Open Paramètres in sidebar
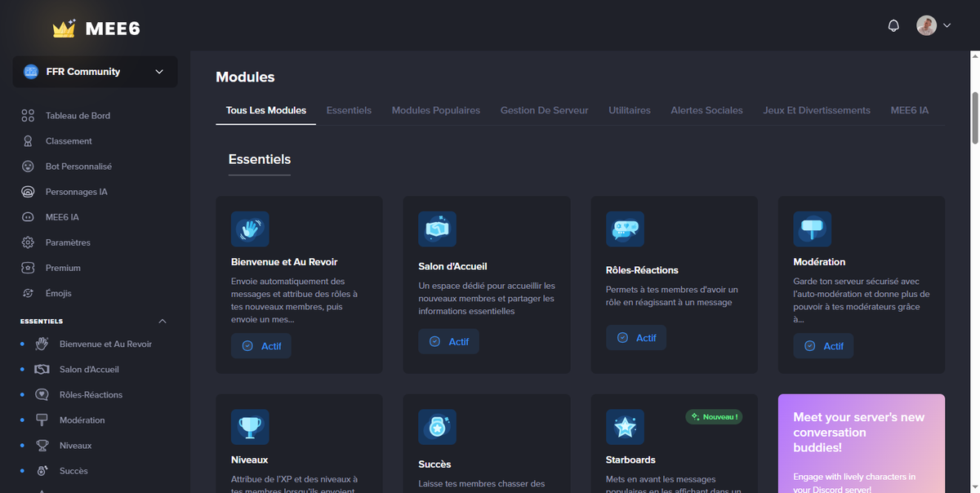Viewport: 980px width, 493px height. (68, 242)
